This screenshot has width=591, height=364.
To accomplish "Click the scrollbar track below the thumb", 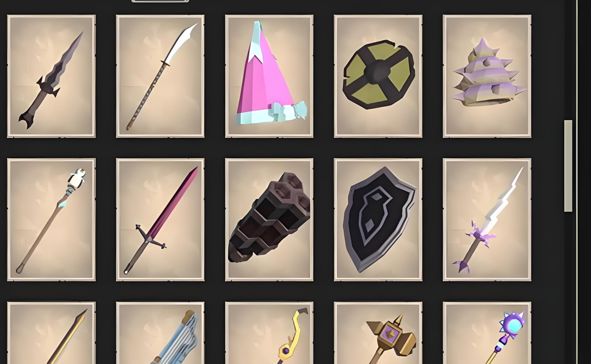I will [568, 288].
